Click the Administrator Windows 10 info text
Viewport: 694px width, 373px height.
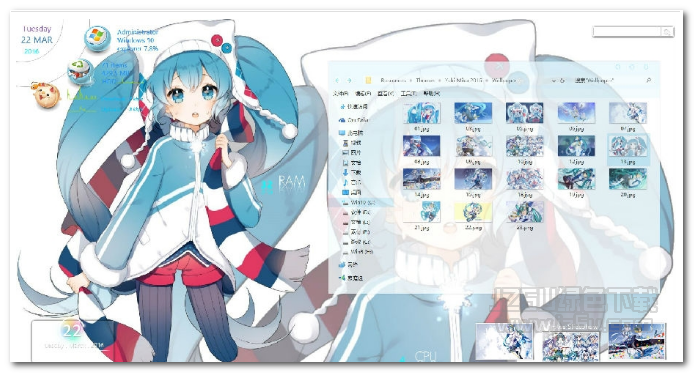138,40
